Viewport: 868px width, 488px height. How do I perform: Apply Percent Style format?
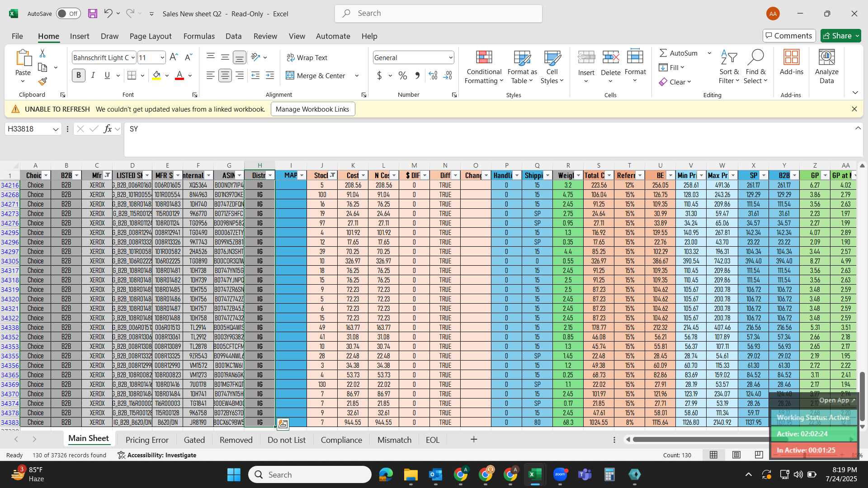coord(402,75)
